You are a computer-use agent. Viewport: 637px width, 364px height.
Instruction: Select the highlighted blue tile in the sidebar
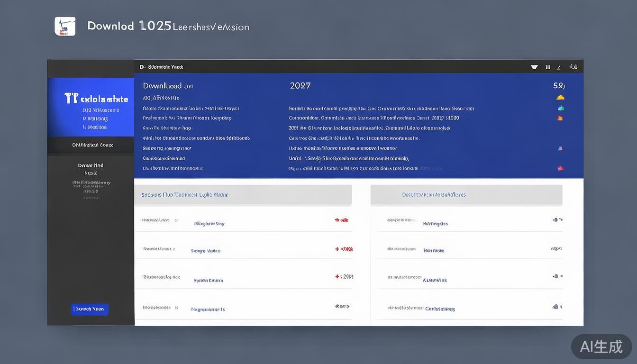(91, 108)
